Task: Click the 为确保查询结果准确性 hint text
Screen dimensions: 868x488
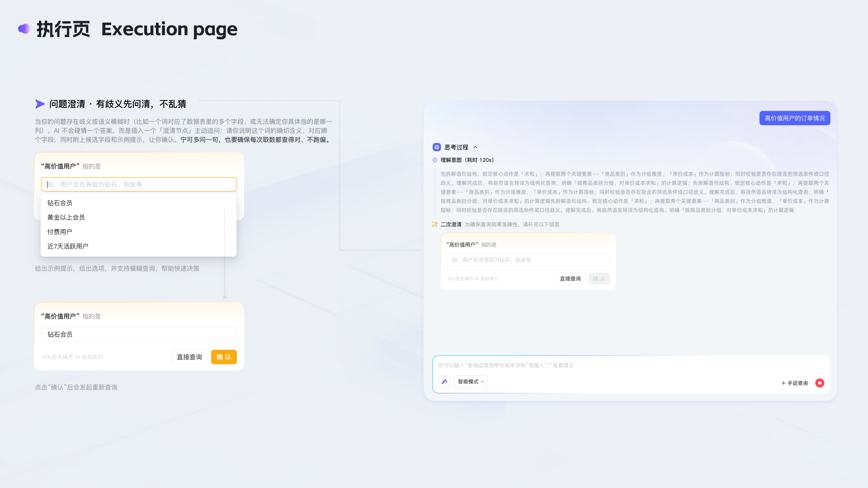Action: point(512,225)
